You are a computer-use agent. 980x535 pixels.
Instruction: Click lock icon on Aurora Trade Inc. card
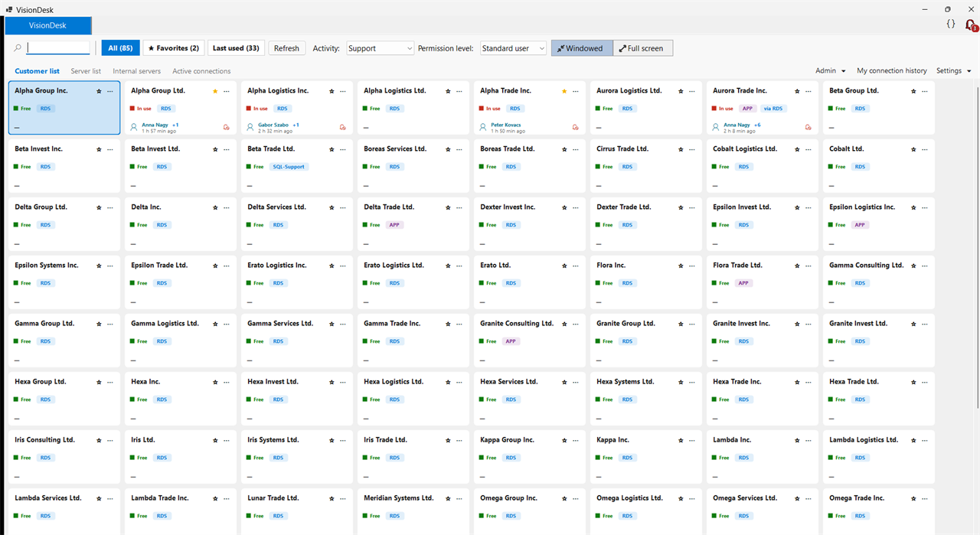pos(808,127)
